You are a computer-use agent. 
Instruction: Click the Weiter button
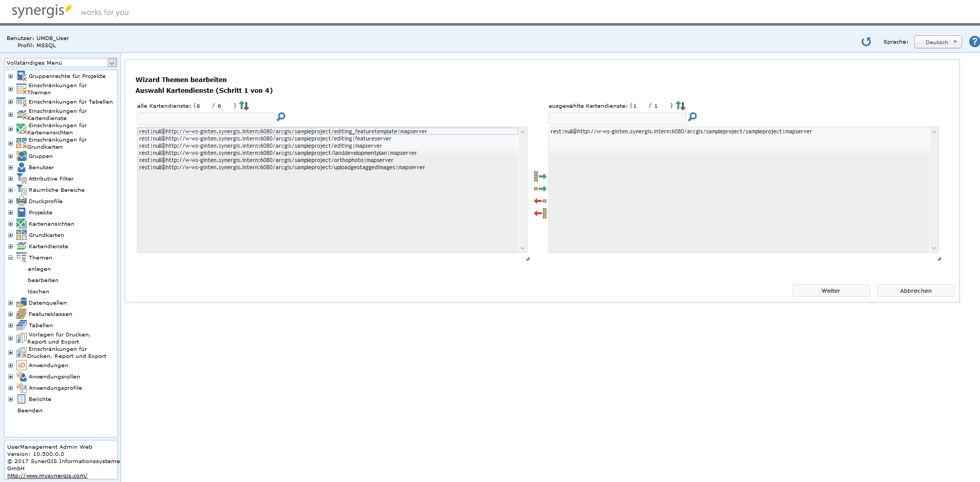831,290
